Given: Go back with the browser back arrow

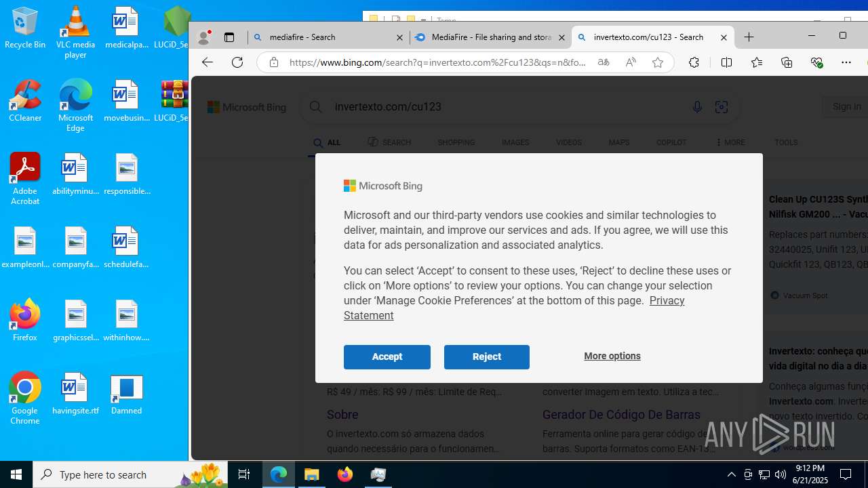Looking at the screenshot, I should pyautogui.click(x=208, y=62).
